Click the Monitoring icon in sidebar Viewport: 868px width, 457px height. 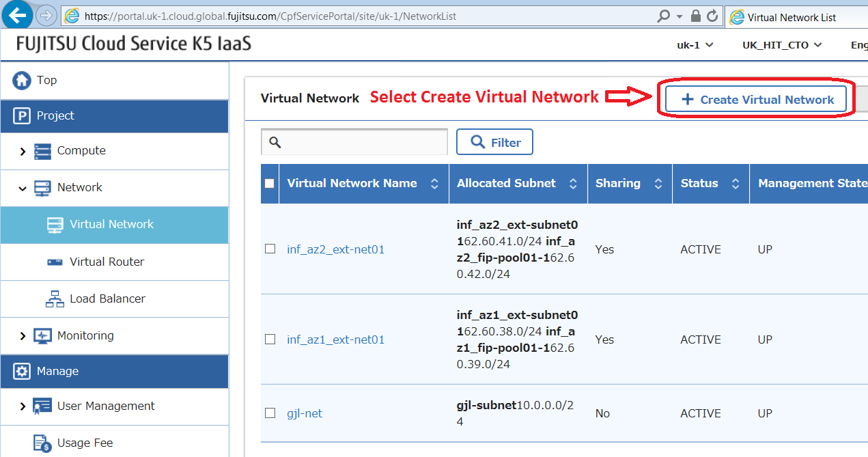tap(42, 336)
